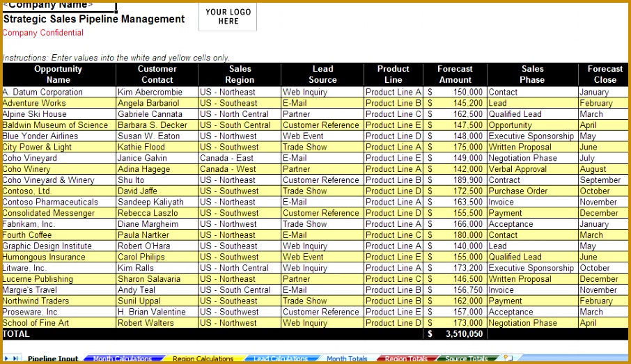Click the next sheet navigation arrow

coord(6,358)
